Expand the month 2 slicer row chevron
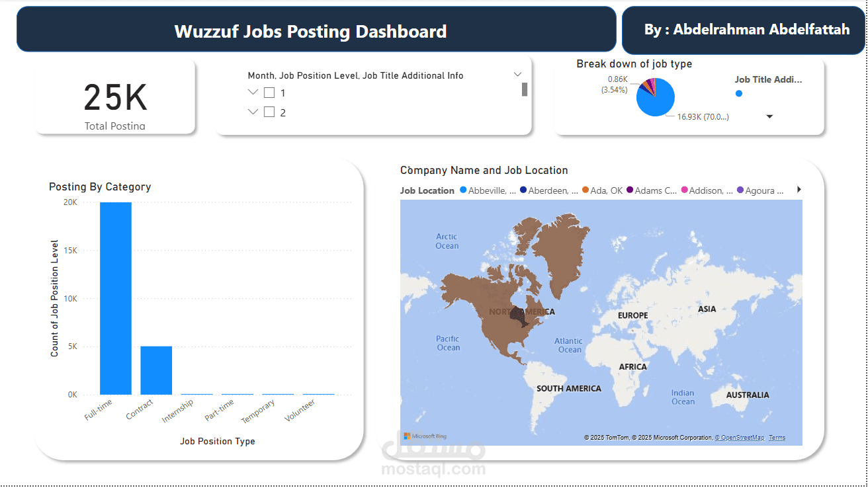The height and width of the screenshot is (488, 868). click(x=253, y=112)
